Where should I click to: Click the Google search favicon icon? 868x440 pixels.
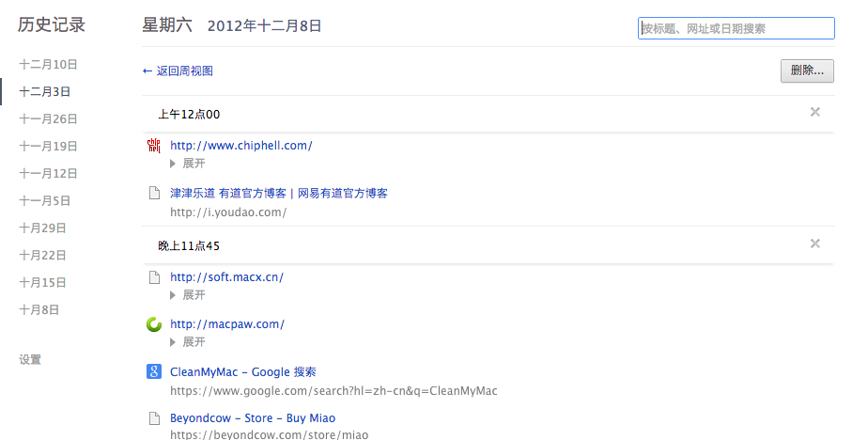[x=155, y=371]
